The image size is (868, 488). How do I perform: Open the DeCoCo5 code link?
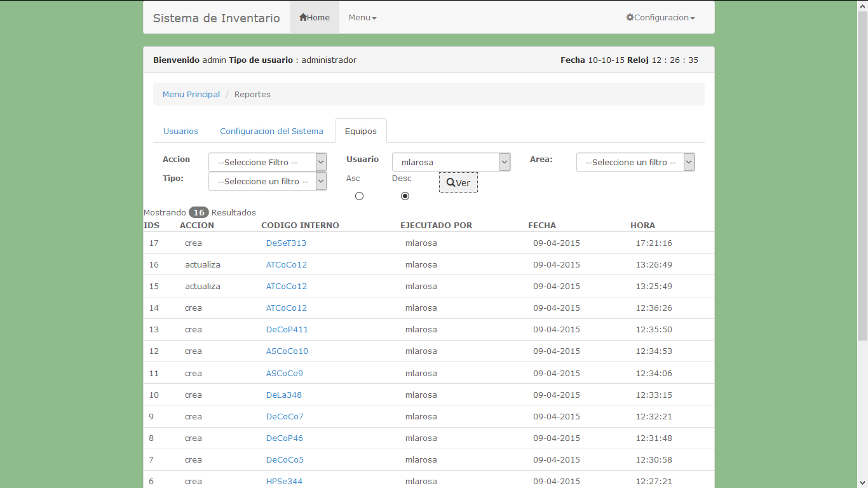pyautogui.click(x=285, y=459)
